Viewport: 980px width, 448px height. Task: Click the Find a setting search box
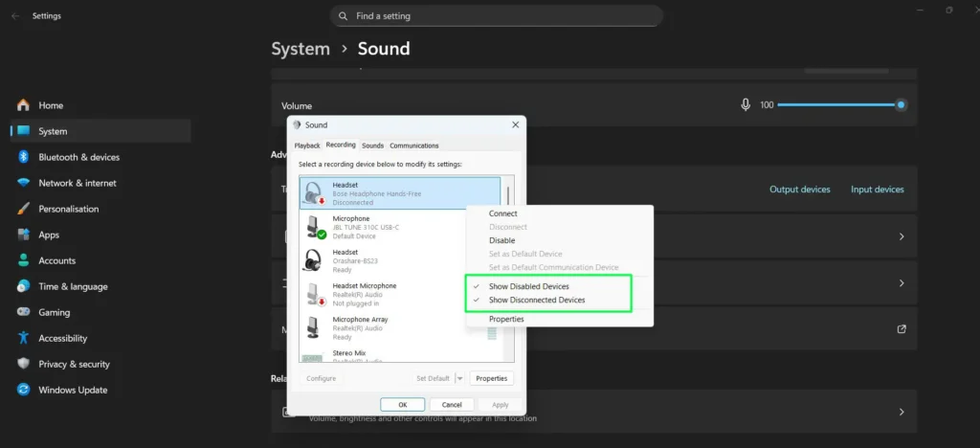pyautogui.click(x=497, y=16)
